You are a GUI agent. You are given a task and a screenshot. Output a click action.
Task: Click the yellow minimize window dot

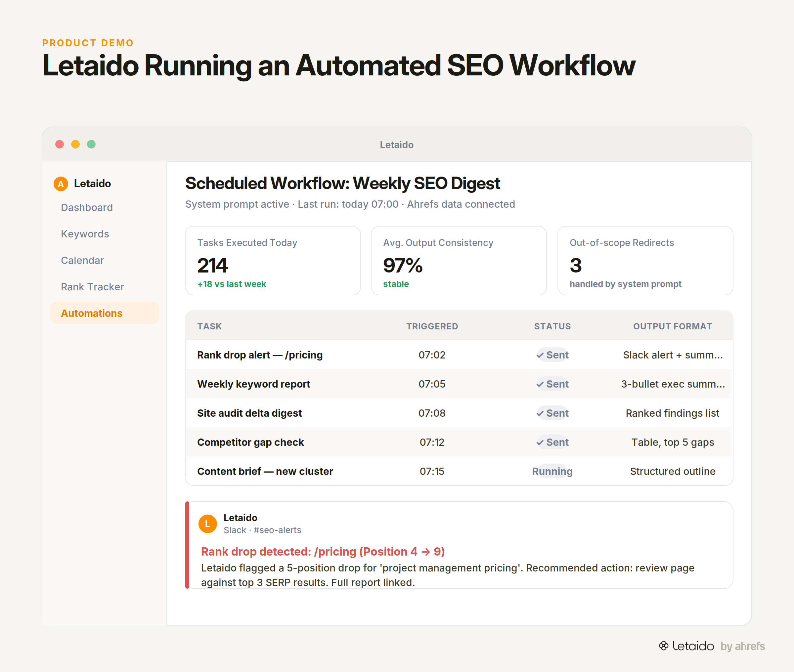[x=75, y=145]
